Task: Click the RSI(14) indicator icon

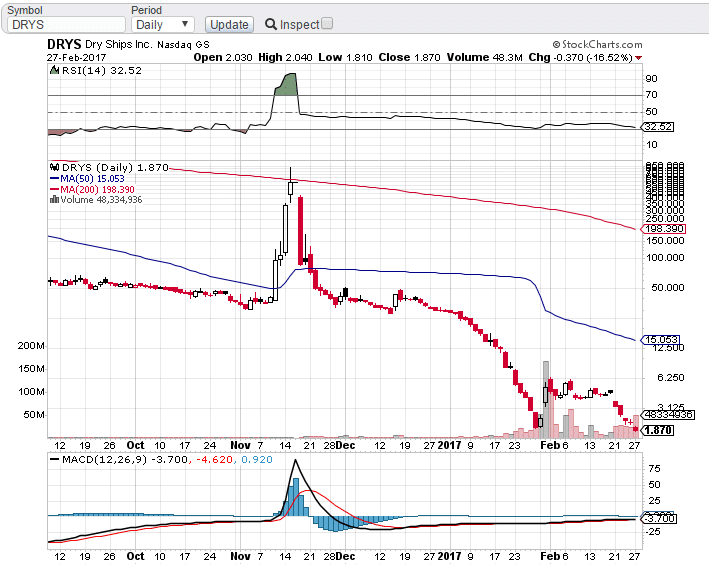Action: coord(54,70)
